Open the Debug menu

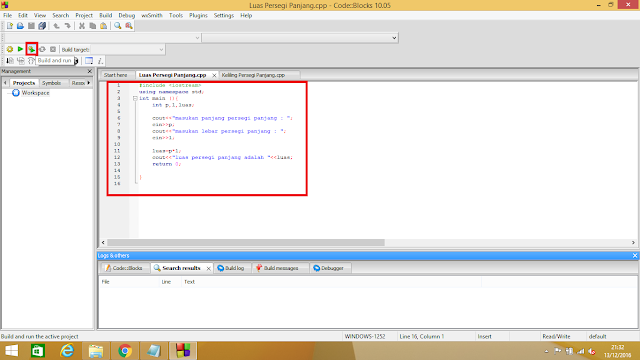click(x=127, y=16)
